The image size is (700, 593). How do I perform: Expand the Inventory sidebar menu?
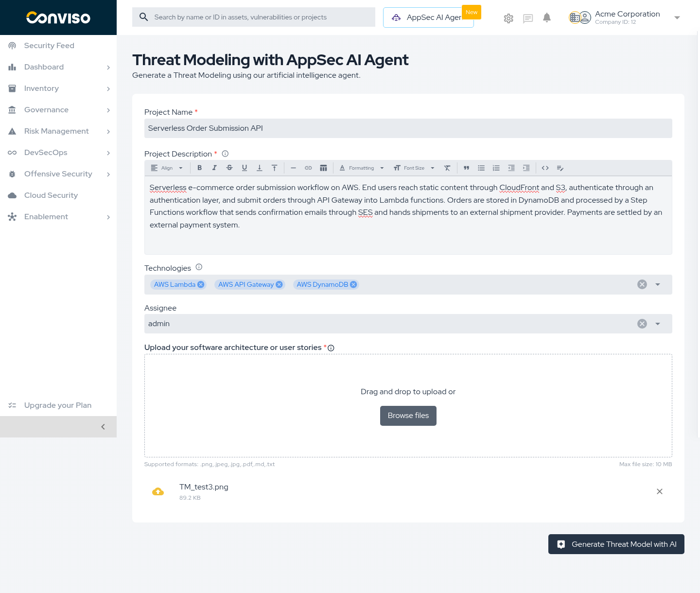(58, 88)
